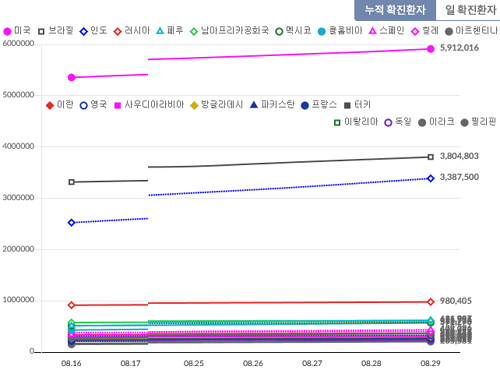This screenshot has height=370, width=500.
Task: Toggle the 페루 triangle legend entry
Action: tap(170, 31)
